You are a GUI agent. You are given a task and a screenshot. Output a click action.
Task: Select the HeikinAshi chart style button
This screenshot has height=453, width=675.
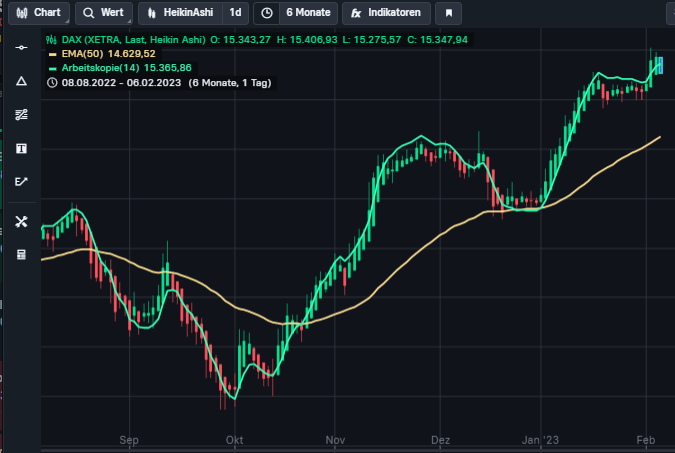tap(180, 13)
